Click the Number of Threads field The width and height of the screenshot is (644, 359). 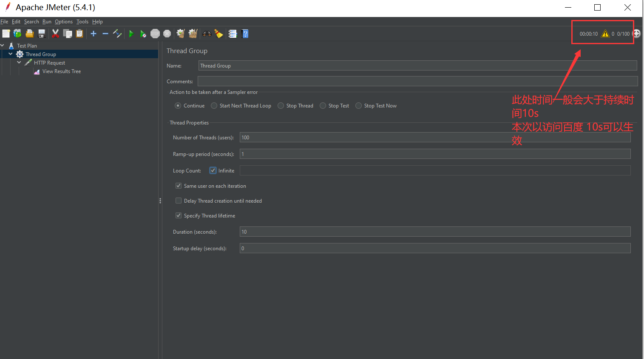click(435, 137)
